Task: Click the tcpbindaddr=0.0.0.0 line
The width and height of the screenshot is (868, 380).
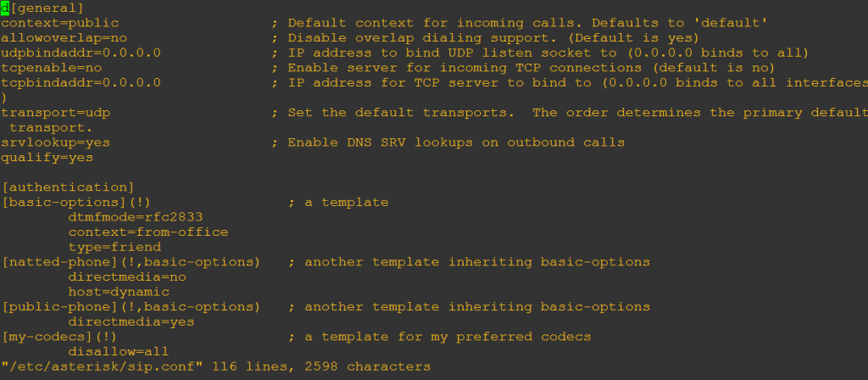Action: point(81,83)
